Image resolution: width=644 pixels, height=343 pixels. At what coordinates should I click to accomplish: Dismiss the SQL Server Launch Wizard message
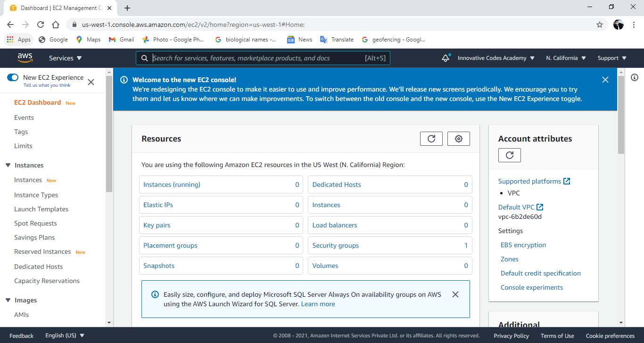pyautogui.click(x=455, y=294)
